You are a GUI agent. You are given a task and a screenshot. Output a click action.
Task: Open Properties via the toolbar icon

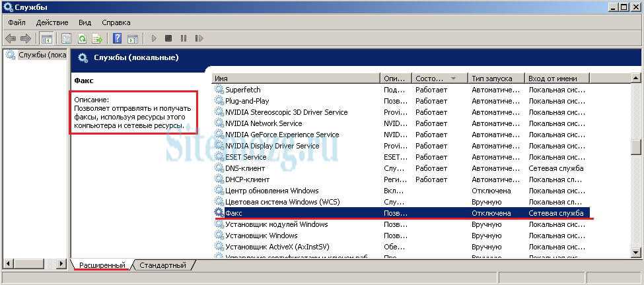(66, 39)
